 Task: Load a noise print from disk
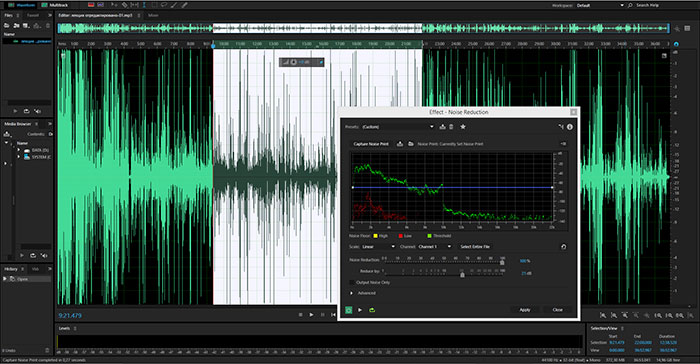[411, 144]
